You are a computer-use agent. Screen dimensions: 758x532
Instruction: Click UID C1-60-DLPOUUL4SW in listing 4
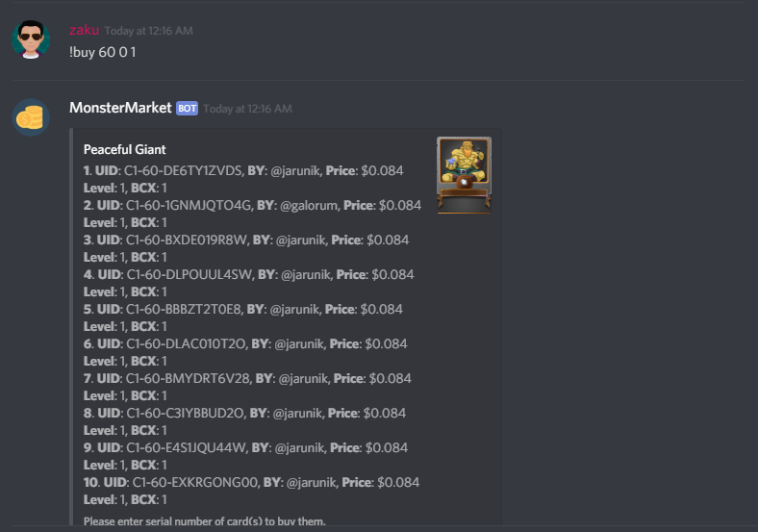(x=189, y=275)
